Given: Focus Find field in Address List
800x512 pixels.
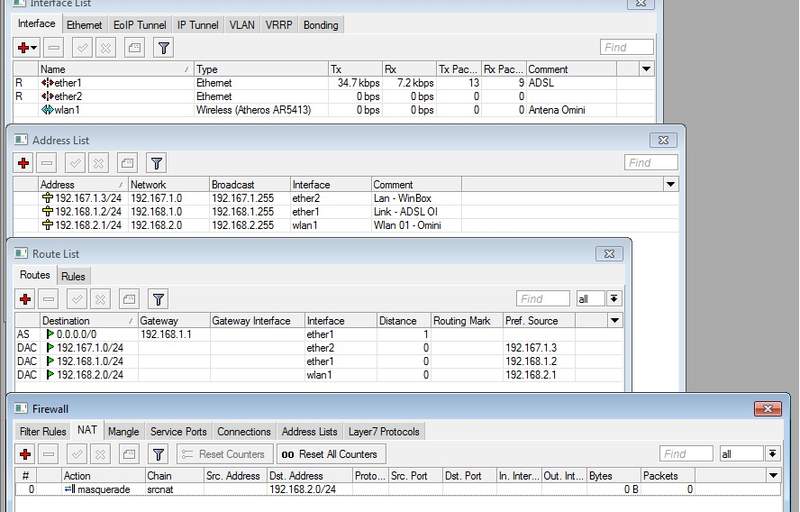Looking at the screenshot, I should pos(651,163).
